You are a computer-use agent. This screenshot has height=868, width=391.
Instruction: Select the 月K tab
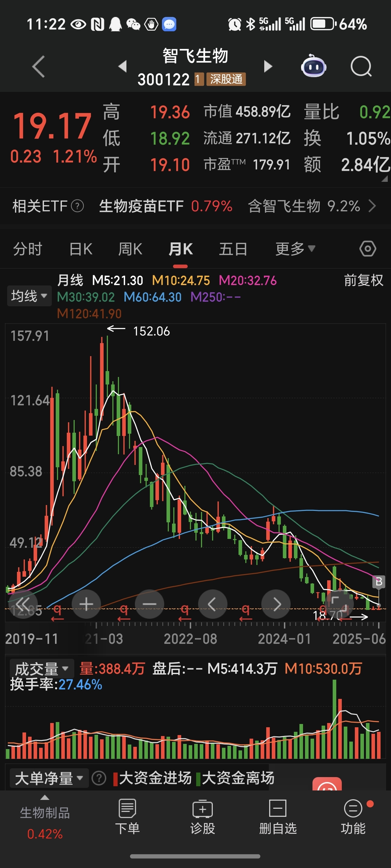[x=181, y=249]
